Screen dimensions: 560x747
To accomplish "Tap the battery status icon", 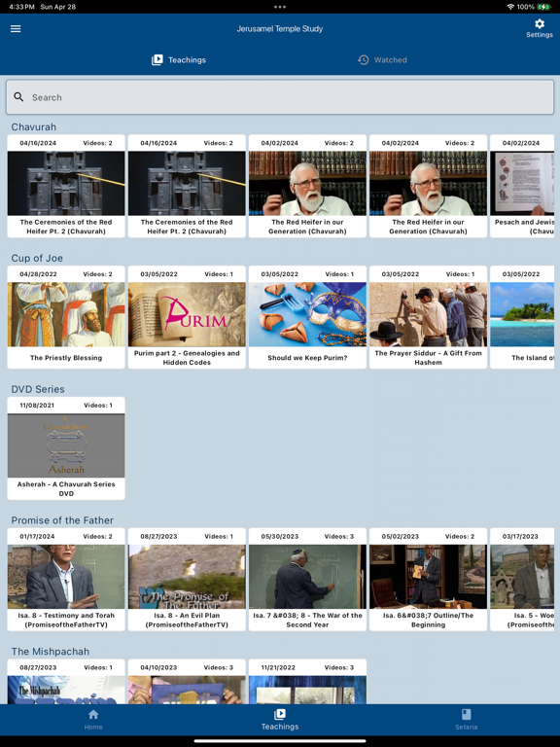I will coord(543,7).
